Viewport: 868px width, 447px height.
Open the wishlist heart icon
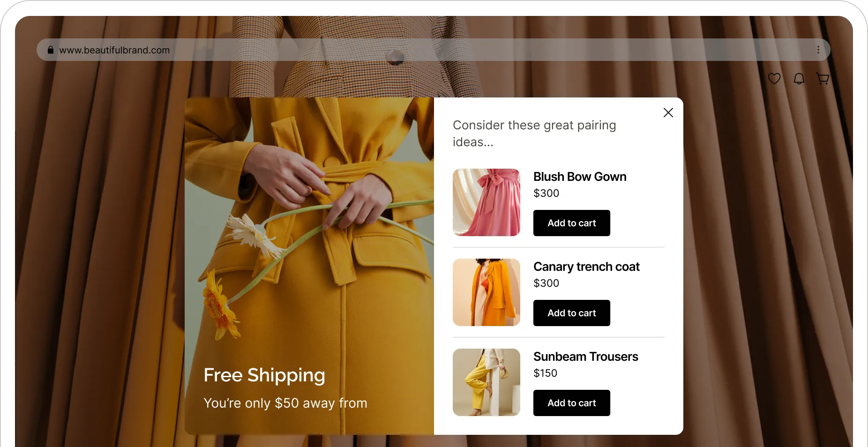click(x=774, y=79)
